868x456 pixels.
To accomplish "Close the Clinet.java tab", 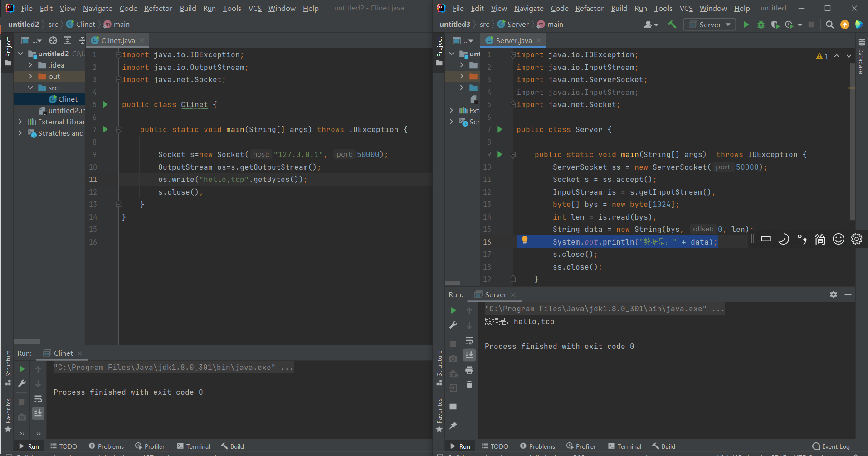I will coord(142,40).
